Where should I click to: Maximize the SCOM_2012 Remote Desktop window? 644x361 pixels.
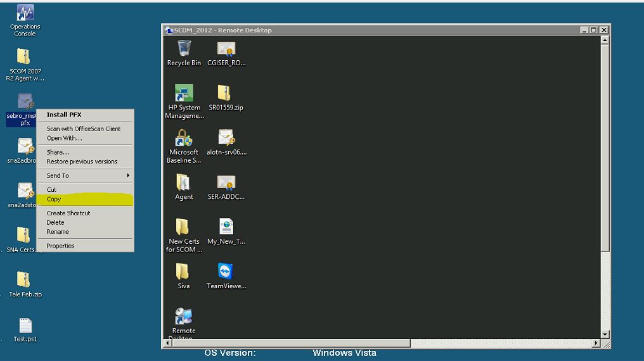pos(594,30)
